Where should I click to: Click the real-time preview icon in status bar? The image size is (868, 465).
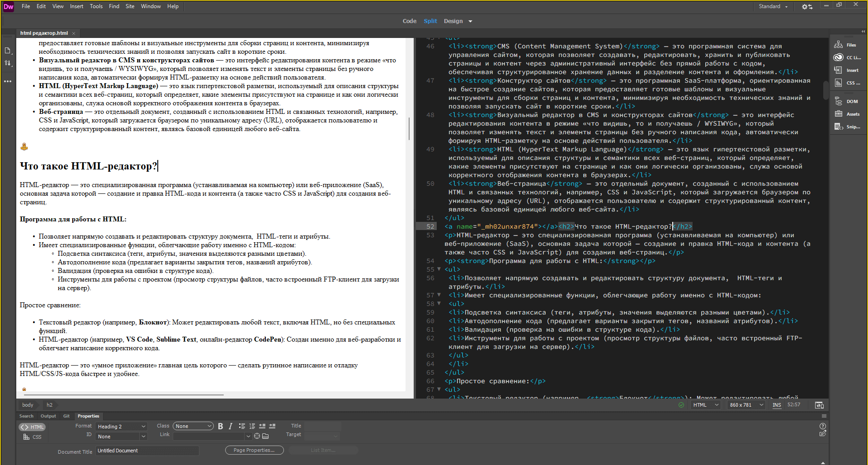pyautogui.click(x=819, y=405)
